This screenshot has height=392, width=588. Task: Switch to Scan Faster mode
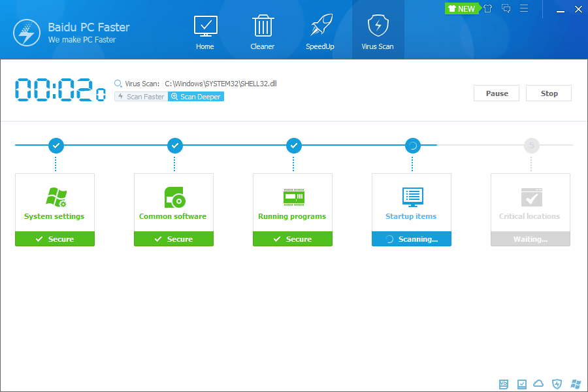(x=141, y=97)
